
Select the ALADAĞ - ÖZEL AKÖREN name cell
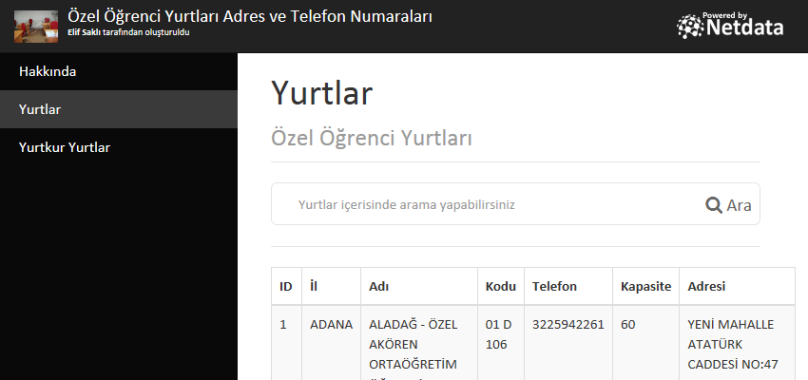click(419, 343)
